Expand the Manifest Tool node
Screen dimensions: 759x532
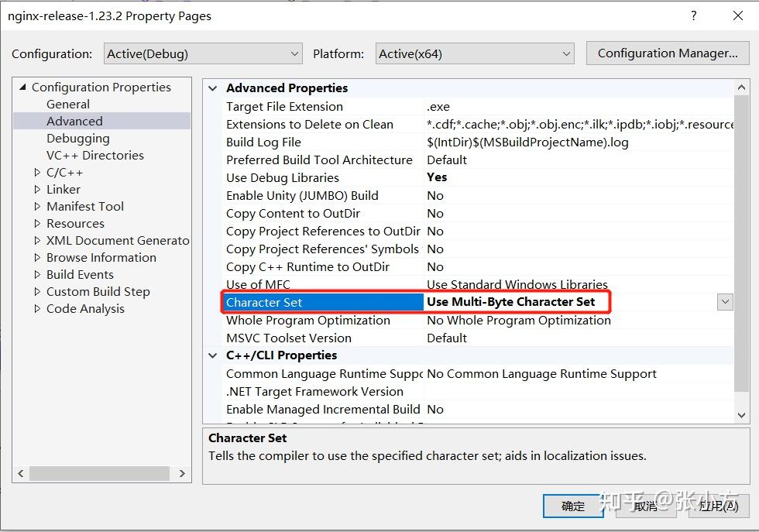click(36, 206)
